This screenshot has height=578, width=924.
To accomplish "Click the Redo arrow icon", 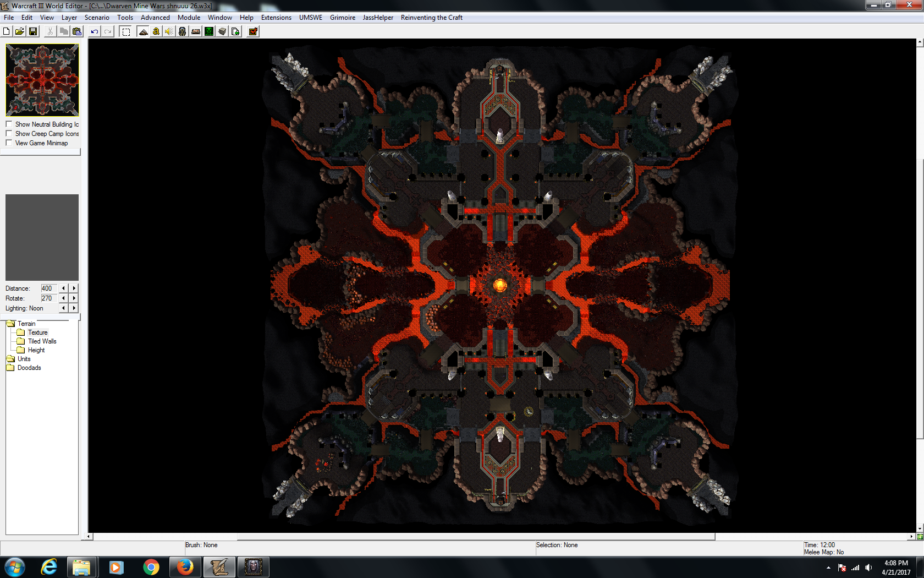I will (x=108, y=31).
